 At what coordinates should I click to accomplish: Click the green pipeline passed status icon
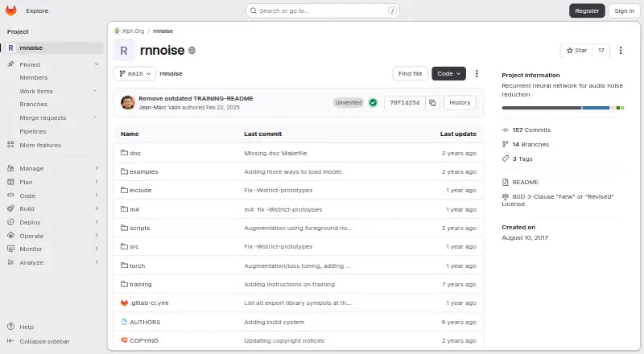373,103
